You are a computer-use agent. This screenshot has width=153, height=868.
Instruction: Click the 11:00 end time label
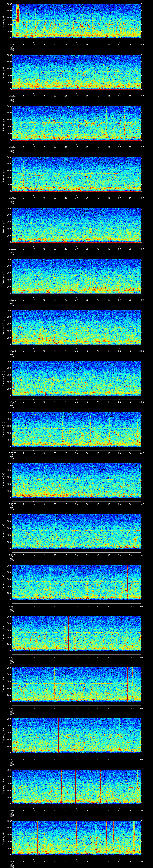pyautogui.click(x=141, y=504)
